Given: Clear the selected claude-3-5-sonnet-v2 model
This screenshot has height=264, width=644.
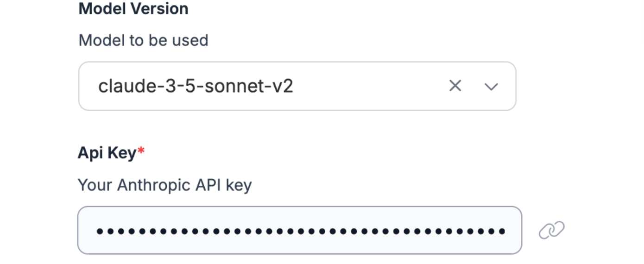Looking at the screenshot, I should [455, 86].
